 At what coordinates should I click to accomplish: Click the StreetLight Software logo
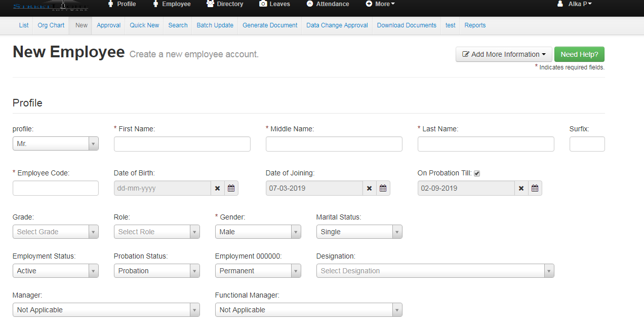pyautogui.click(x=51, y=6)
